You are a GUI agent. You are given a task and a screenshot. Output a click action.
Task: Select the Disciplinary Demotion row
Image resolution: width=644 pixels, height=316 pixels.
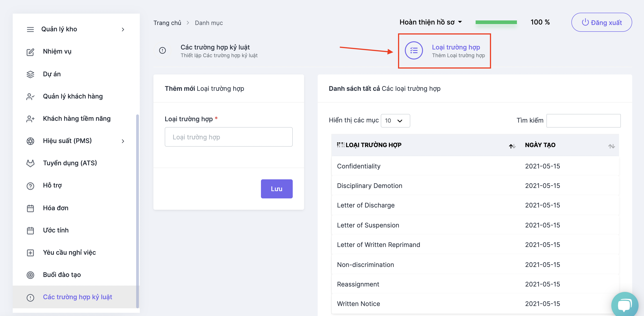tap(475, 186)
